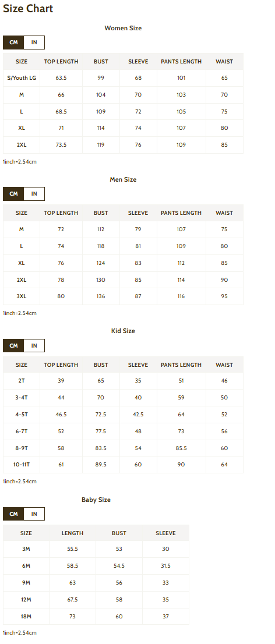Click the 3XL row in Men Size table
The image size is (275, 644).
coord(123,296)
